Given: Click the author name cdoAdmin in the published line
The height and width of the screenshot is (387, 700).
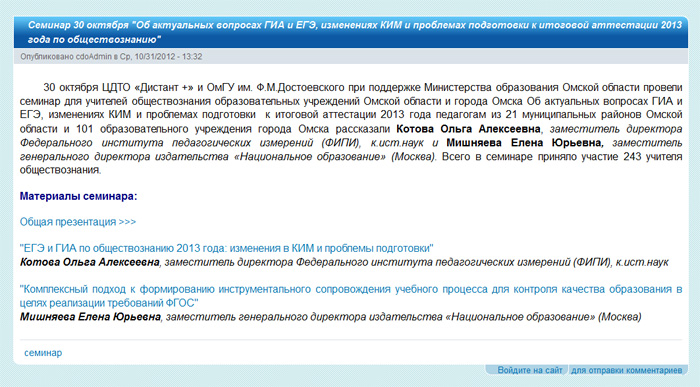Looking at the screenshot, I should click(x=94, y=57).
